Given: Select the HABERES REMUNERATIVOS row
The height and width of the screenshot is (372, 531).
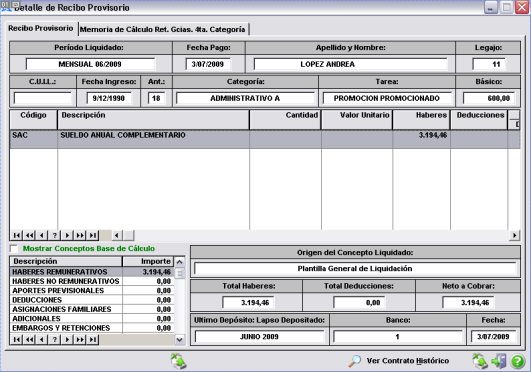Looking at the screenshot, I should coord(92,272).
